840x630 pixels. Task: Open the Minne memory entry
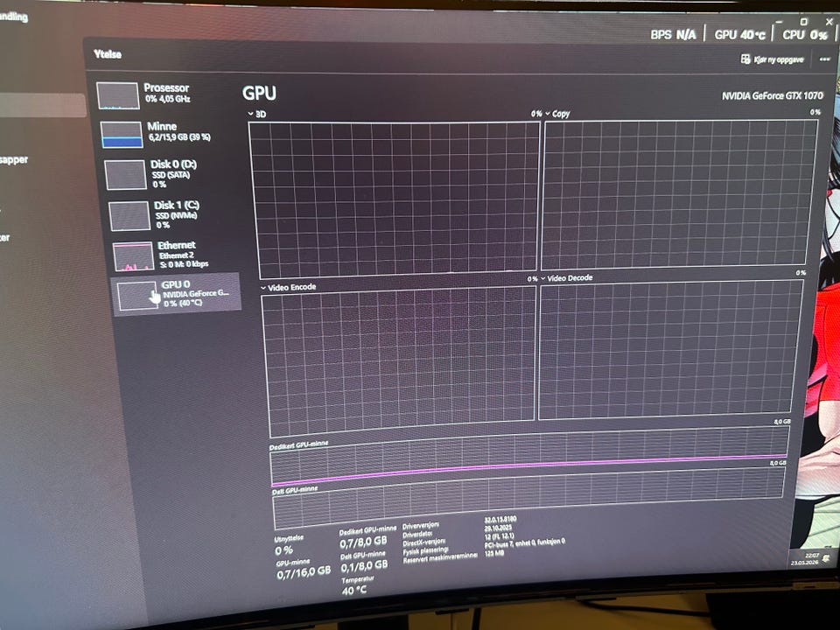pos(164,133)
